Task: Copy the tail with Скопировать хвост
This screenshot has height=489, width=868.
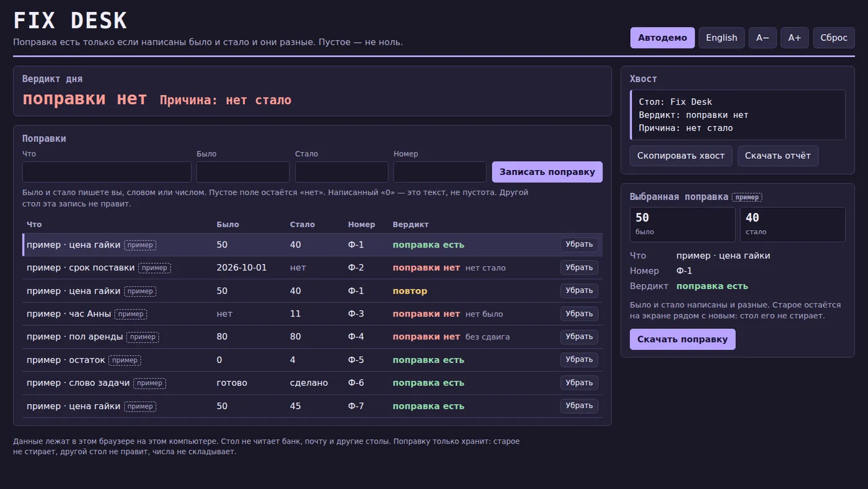Action: tap(681, 156)
